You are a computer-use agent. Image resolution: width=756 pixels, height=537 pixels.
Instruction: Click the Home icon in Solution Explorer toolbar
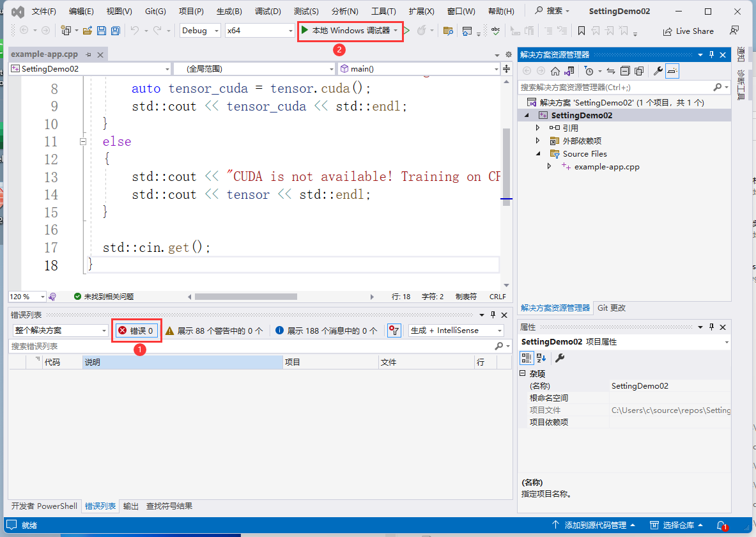[553, 71]
